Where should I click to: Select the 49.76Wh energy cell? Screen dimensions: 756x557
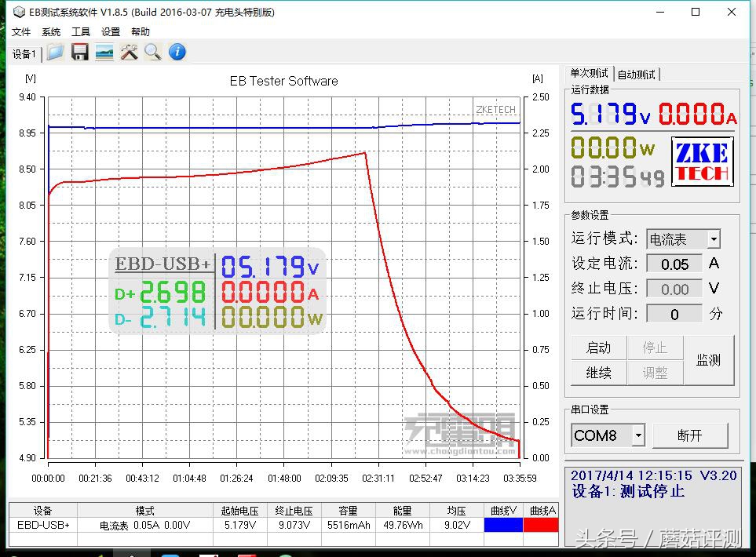(403, 525)
